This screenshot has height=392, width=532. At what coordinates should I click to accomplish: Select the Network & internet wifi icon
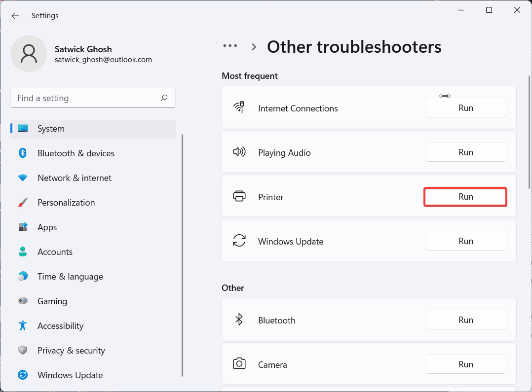(x=23, y=178)
